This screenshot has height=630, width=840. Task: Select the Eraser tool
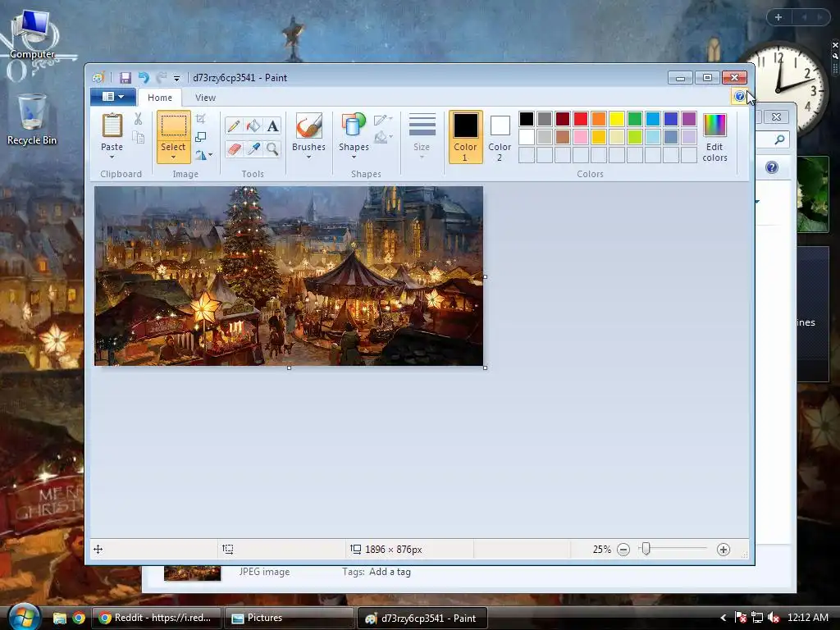click(234, 149)
